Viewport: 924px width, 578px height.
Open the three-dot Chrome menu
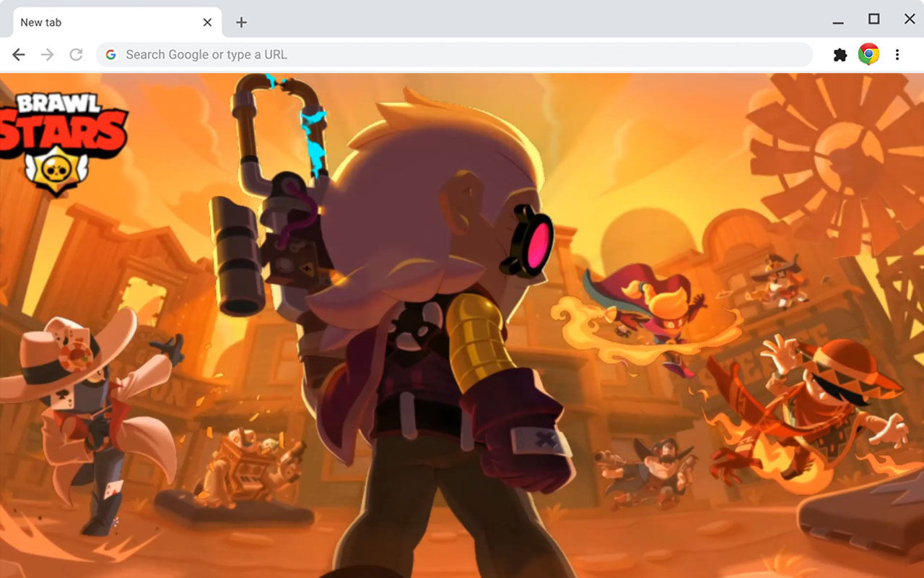[x=897, y=54]
